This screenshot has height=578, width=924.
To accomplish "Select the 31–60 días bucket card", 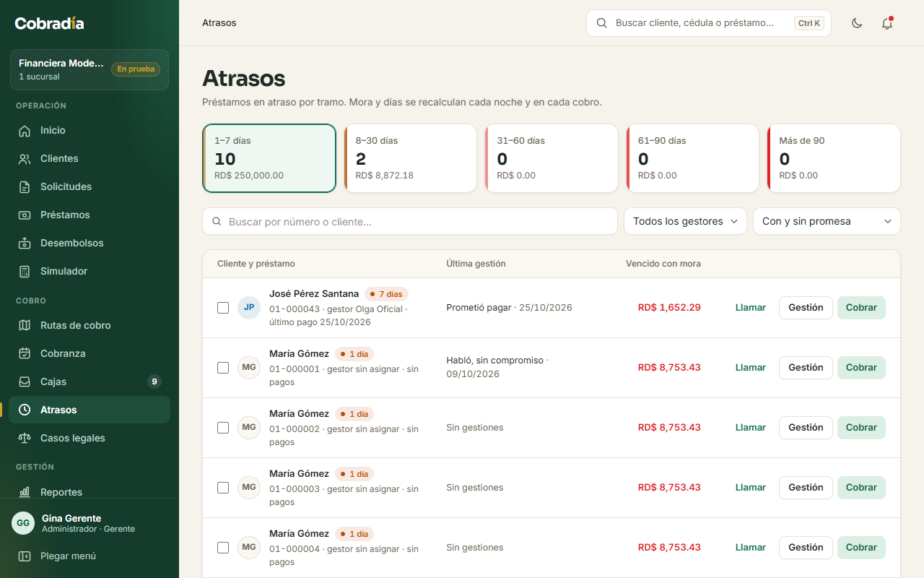I will click(552, 158).
